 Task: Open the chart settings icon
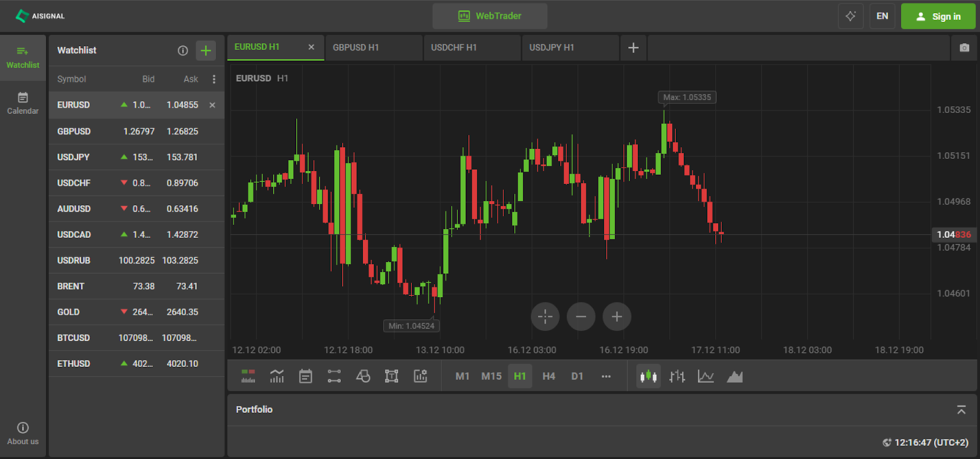[x=420, y=376]
